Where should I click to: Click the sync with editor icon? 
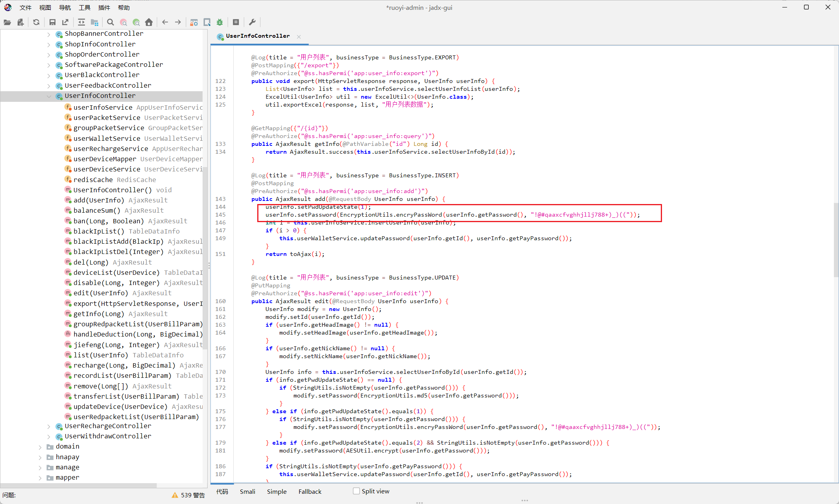click(x=81, y=22)
